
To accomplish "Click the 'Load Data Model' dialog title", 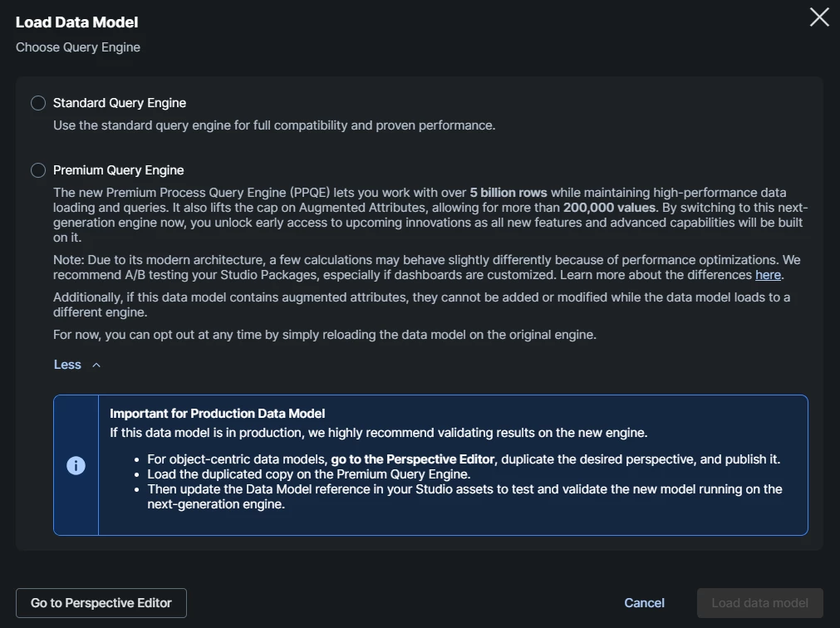I will [x=77, y=22].
